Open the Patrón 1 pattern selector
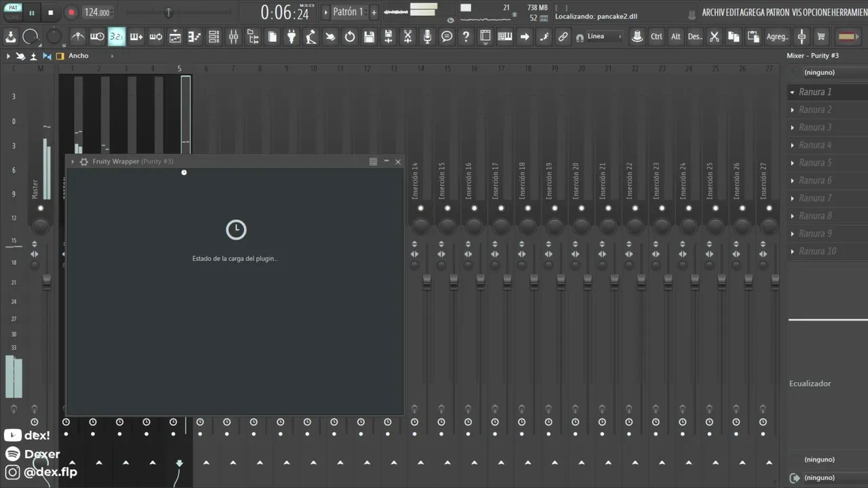The image size is (868, 488). 348,12
